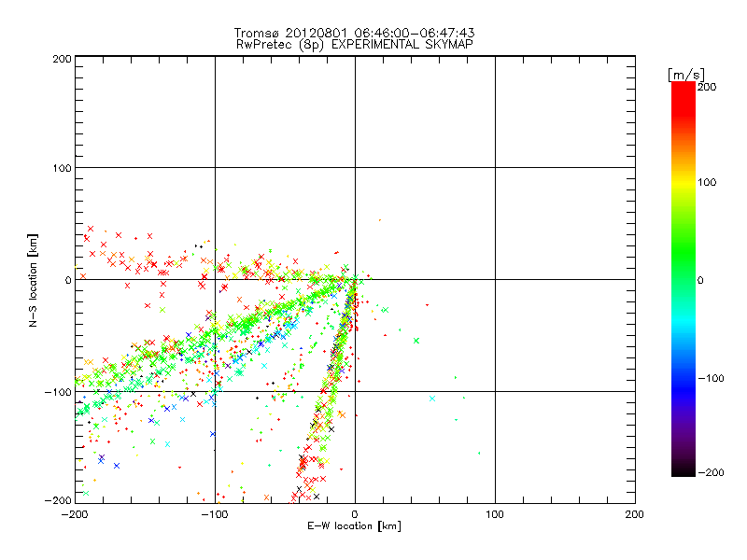Click the top y-axis tick label '200'
The height and width of the screenshot is (560, 747).
click(x=62, y=59)
